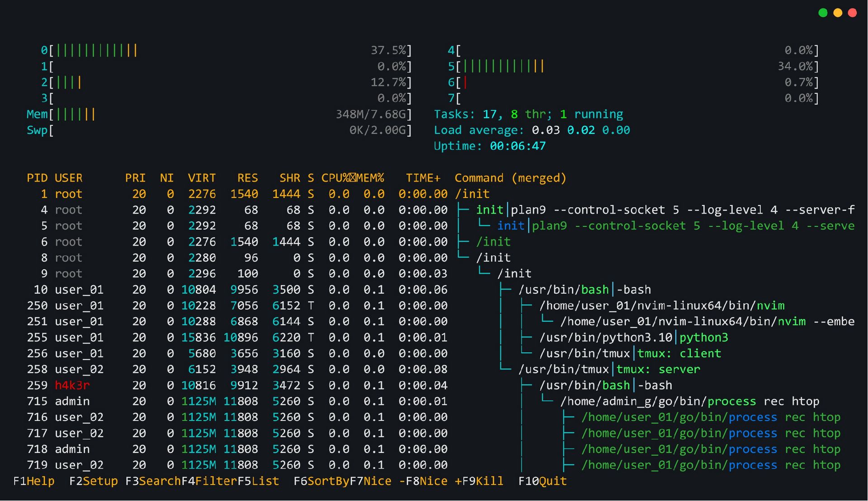Click the PRI column header
The image size is (868, 501).
(x=135, y=178)
